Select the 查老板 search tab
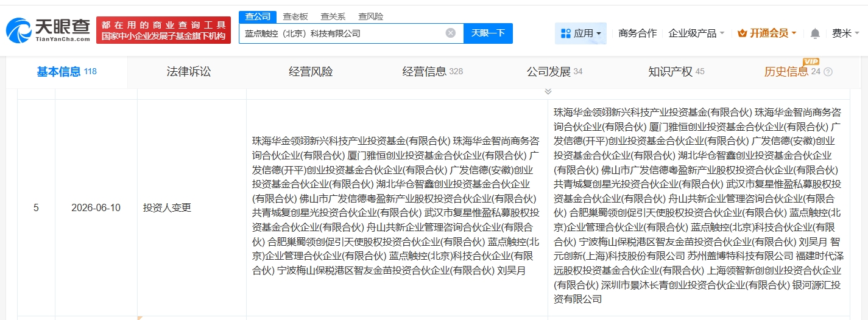868x320 pixels. [x=295, y=16]
